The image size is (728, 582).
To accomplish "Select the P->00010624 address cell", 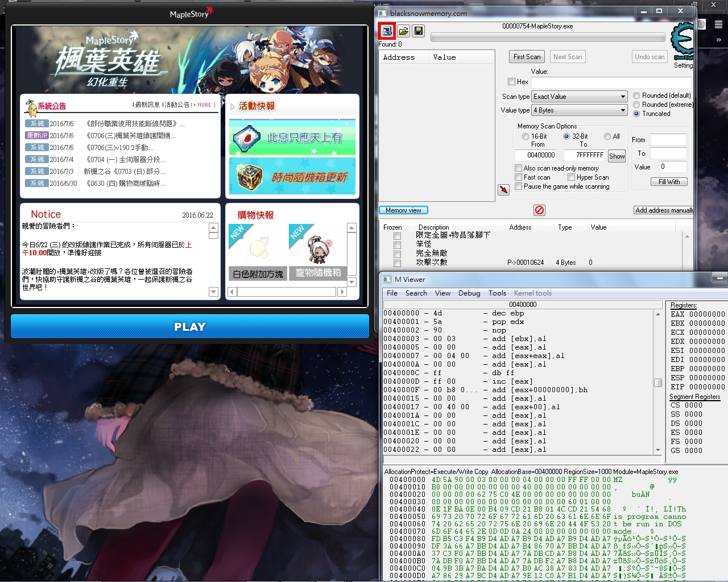I will [x=525, y=263].
